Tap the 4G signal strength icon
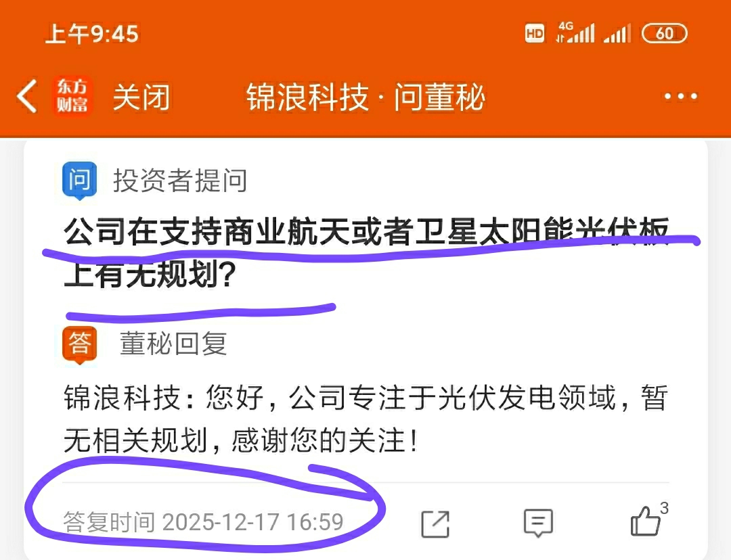 575,32
